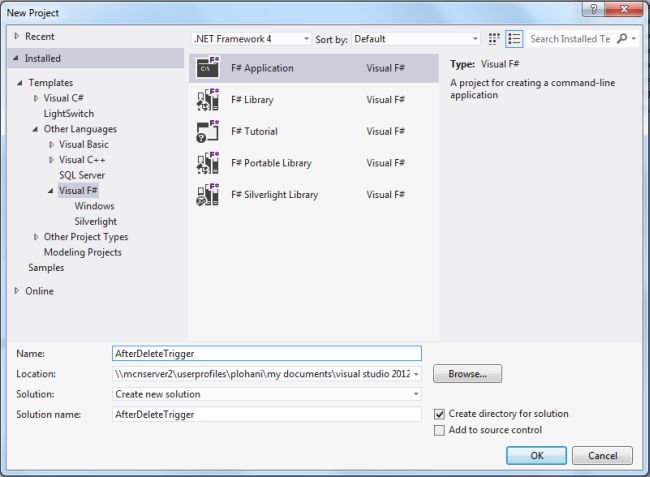Screen dimensions: 650x477
Task: Click the F# Application template icon
Action: point(208,67)
